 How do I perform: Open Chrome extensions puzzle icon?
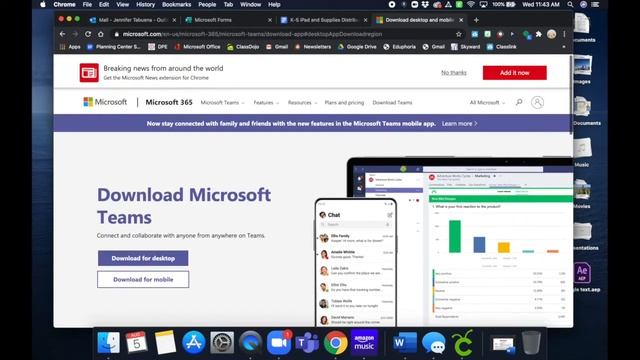click(539, 34)
